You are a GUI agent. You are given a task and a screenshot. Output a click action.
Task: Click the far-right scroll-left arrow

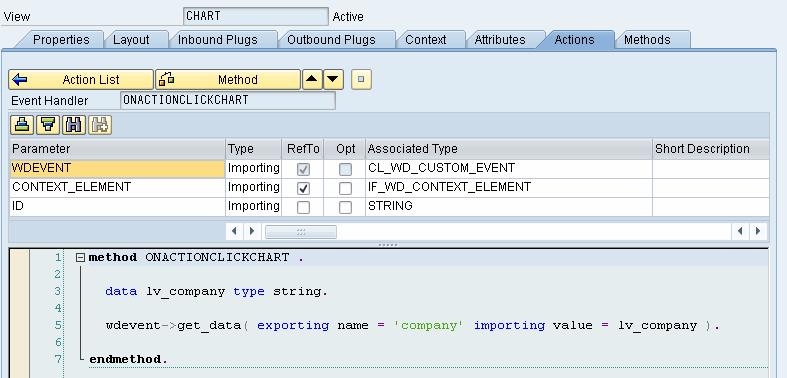coord(740,232)
